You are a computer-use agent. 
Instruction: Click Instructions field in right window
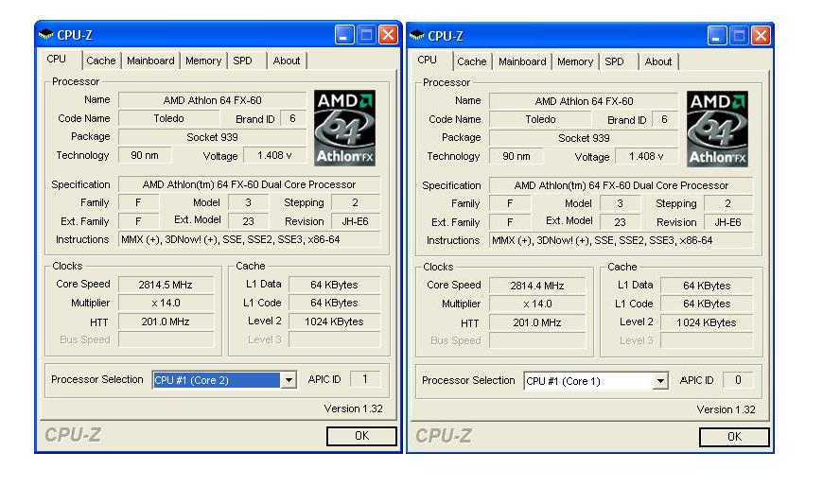621,241
